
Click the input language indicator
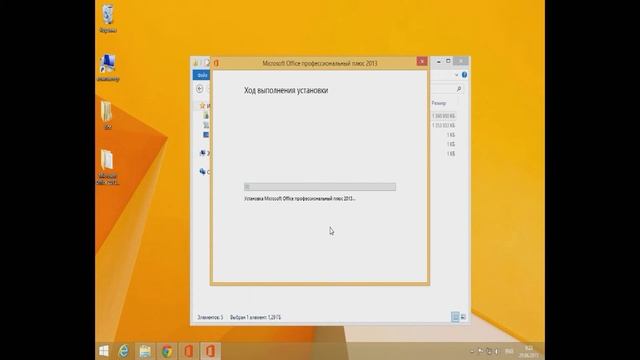pyautogui.click(x=509, y=351)
